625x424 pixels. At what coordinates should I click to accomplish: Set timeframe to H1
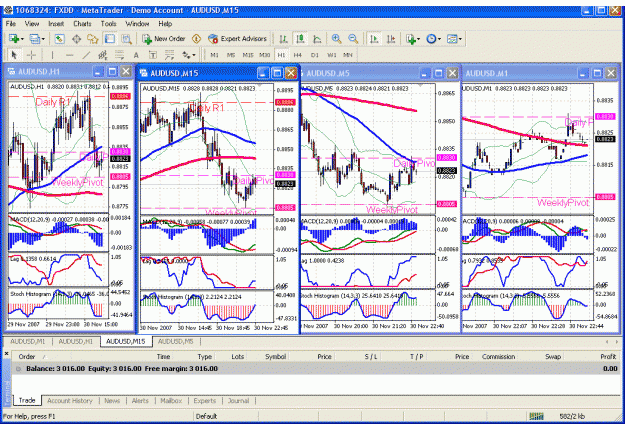(281, 55)
